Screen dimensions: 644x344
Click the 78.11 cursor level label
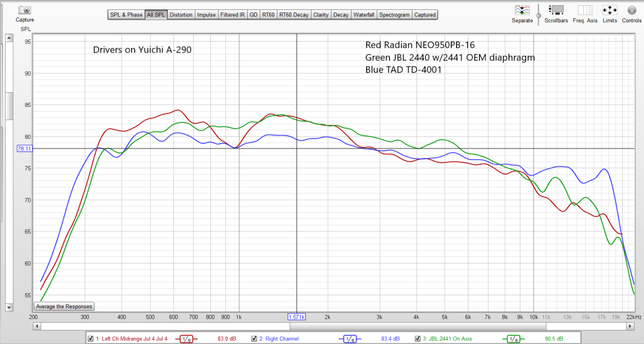point(24,148)
